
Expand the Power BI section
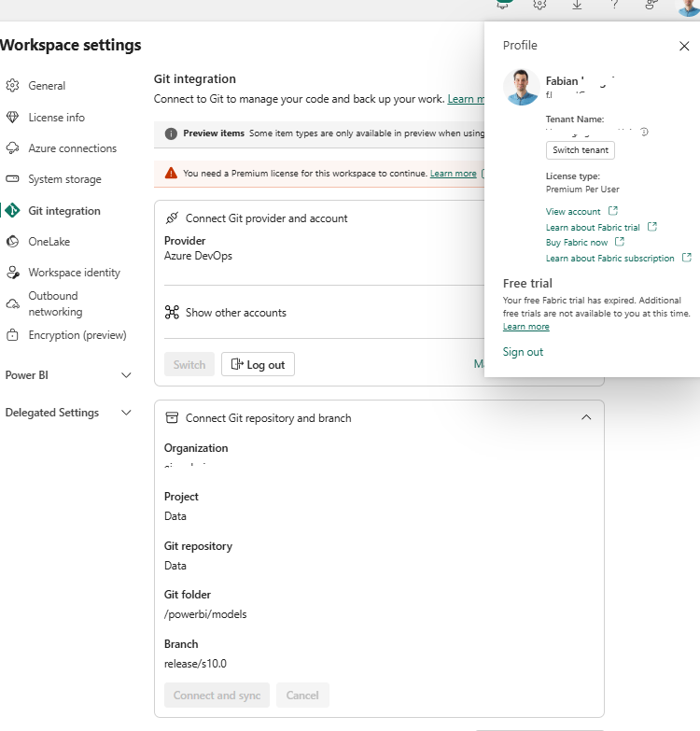coord(68,375)
